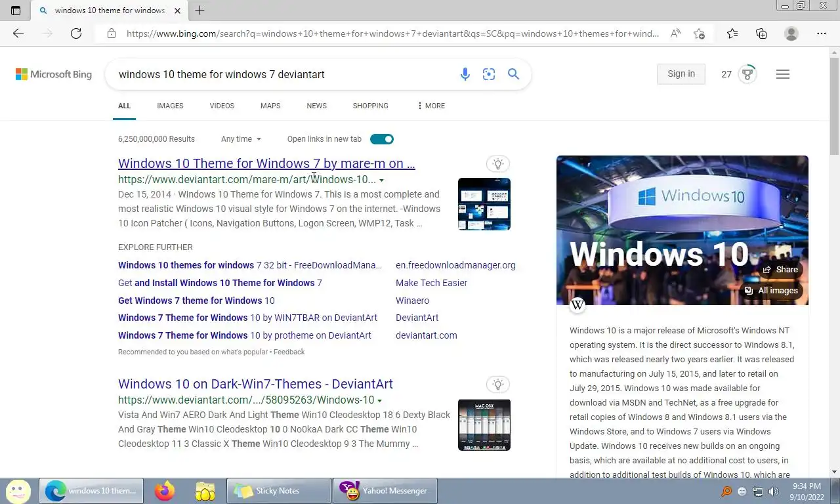Expand the Any time filter dropdown
840x504 pixels.
[x=241, y=139]
